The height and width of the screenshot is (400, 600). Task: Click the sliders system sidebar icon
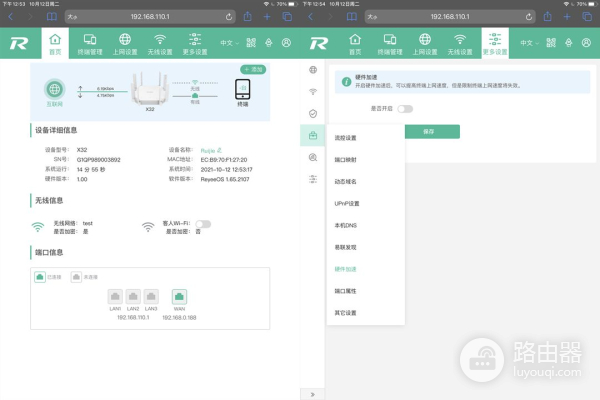click(313, 179)
